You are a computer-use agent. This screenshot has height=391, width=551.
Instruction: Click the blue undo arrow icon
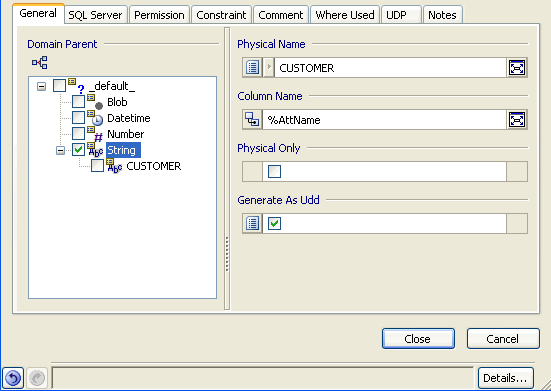click(13, 378)
